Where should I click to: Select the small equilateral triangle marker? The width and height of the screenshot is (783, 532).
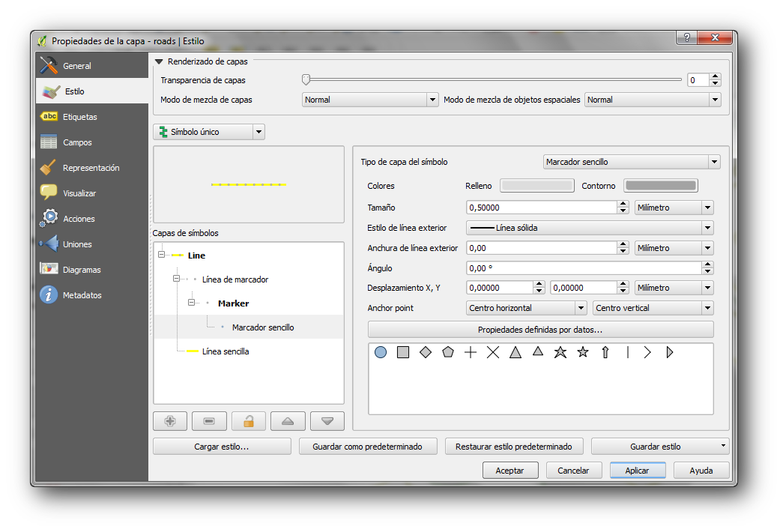point(538,351)
